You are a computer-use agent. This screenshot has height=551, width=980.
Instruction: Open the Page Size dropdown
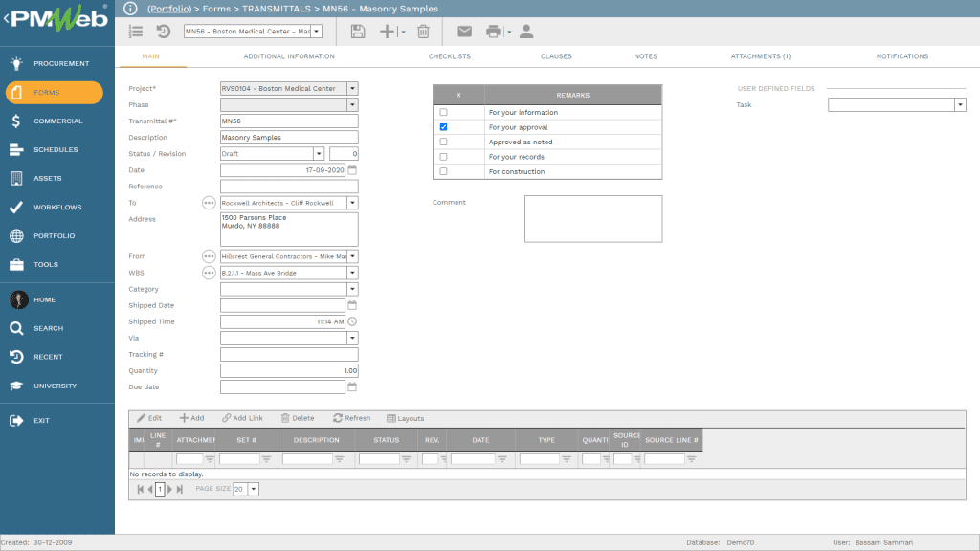click(254, 489)
